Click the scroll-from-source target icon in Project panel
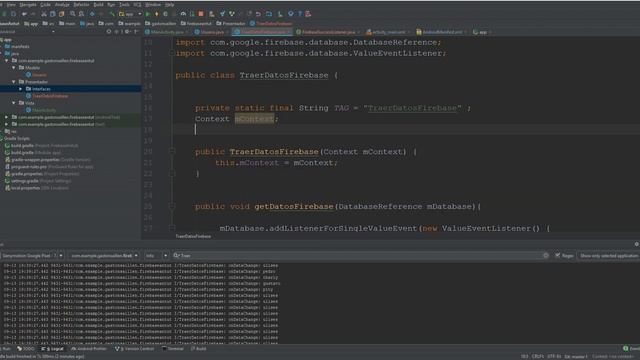Viewport: 640px width, 360px height. coord(109,31)
